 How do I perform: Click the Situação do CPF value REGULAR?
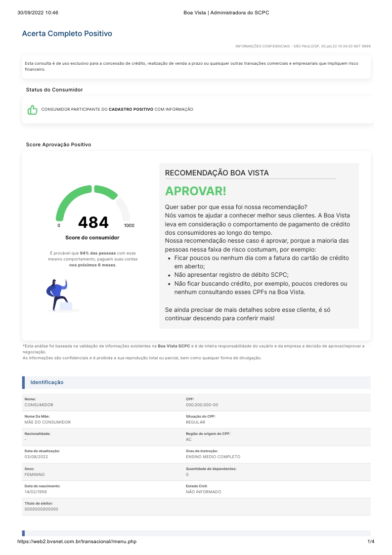(195, 422)
